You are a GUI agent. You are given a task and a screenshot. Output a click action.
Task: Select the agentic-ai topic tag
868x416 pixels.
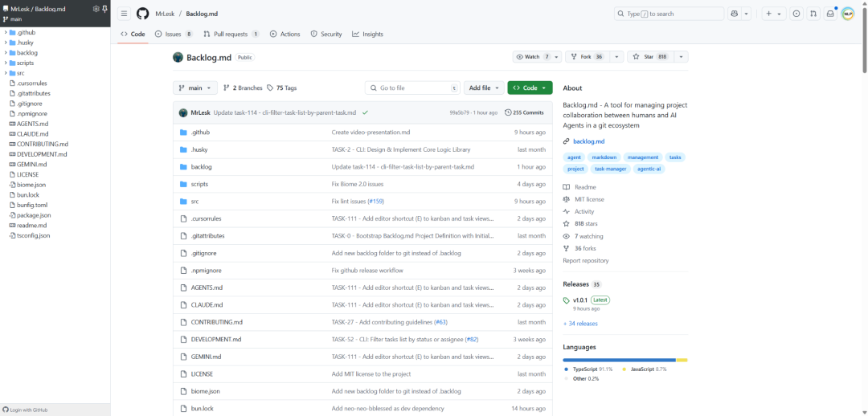pos(649,169)
